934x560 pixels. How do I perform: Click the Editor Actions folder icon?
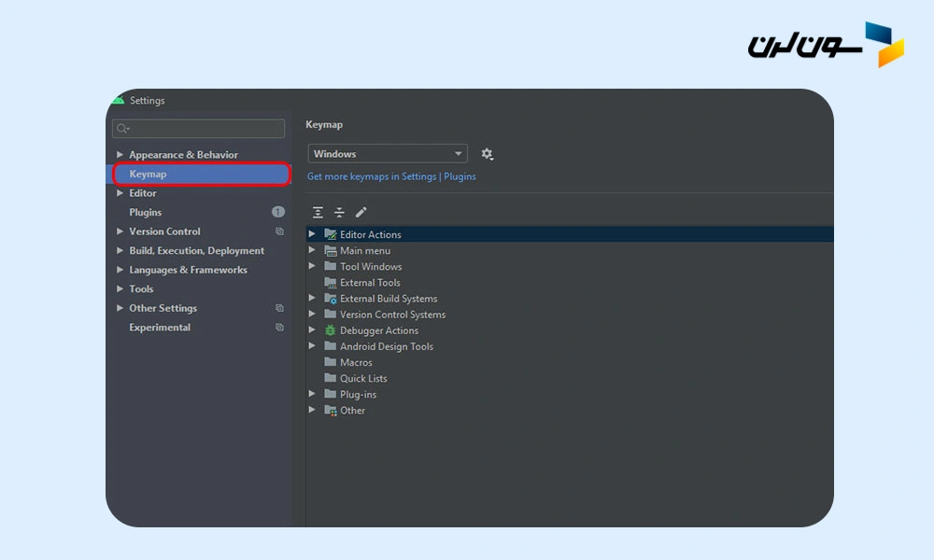pyautogui.click(x=330, y=234)
